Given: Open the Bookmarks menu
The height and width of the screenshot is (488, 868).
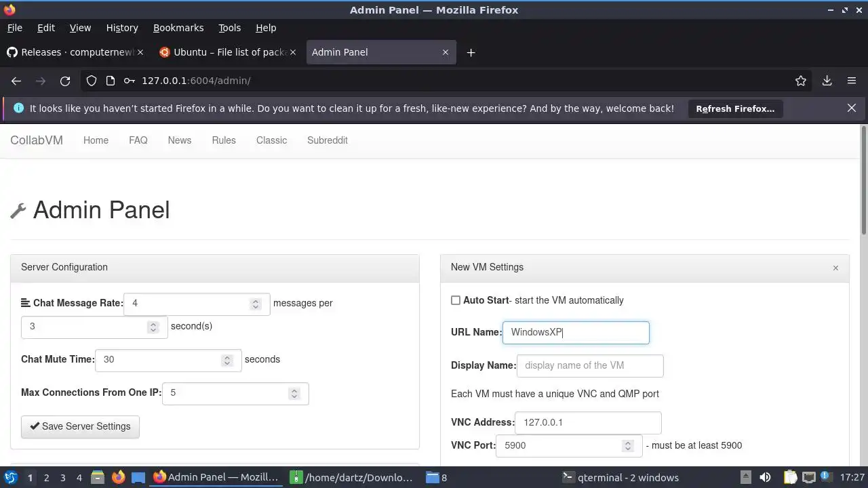Looking at the screenshot, I should tap(178, 28).
